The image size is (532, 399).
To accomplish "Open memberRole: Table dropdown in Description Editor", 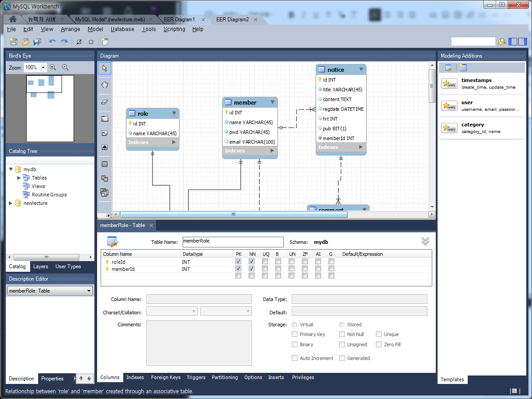I will pyautogui.click(x=50, y=291).
